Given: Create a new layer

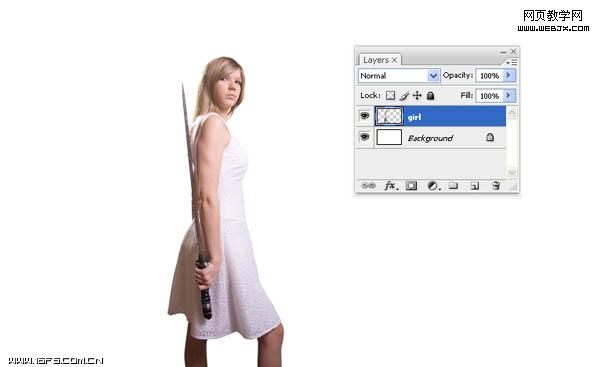Looking at the screenshot, I should 475,186.
